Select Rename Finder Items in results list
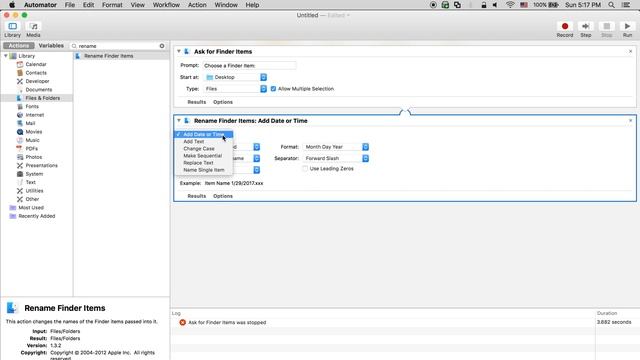640x360 pixels. pyautogui.click(x=121, y=56)
